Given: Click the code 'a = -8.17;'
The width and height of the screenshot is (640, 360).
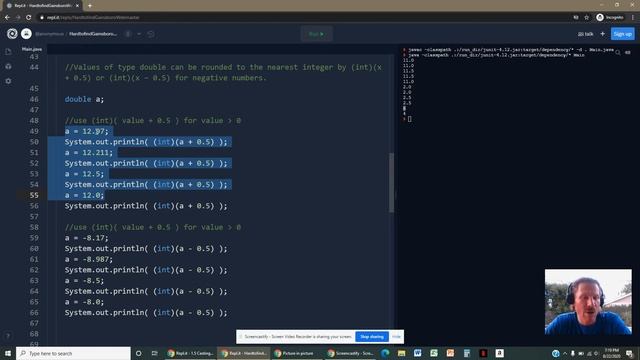Looking at the screenshot, I should 87,238.
